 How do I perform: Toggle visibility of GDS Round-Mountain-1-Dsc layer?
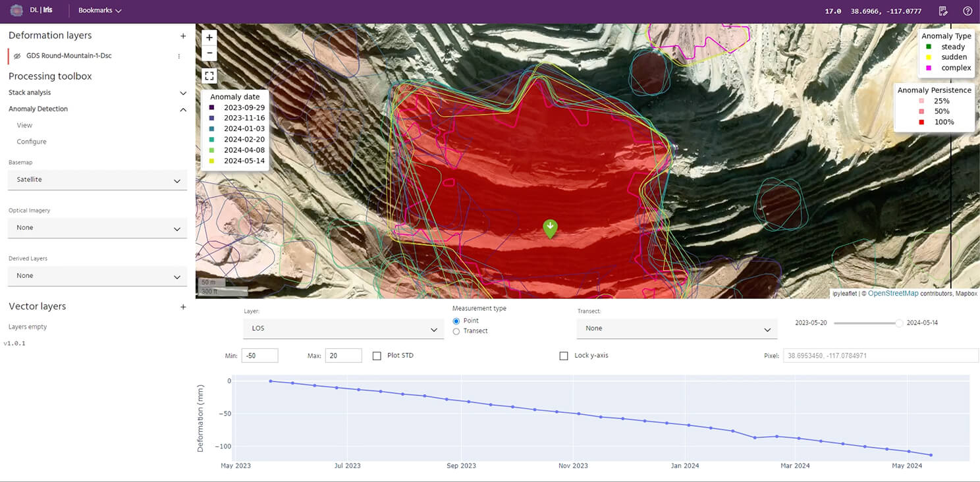coord(17,56)
